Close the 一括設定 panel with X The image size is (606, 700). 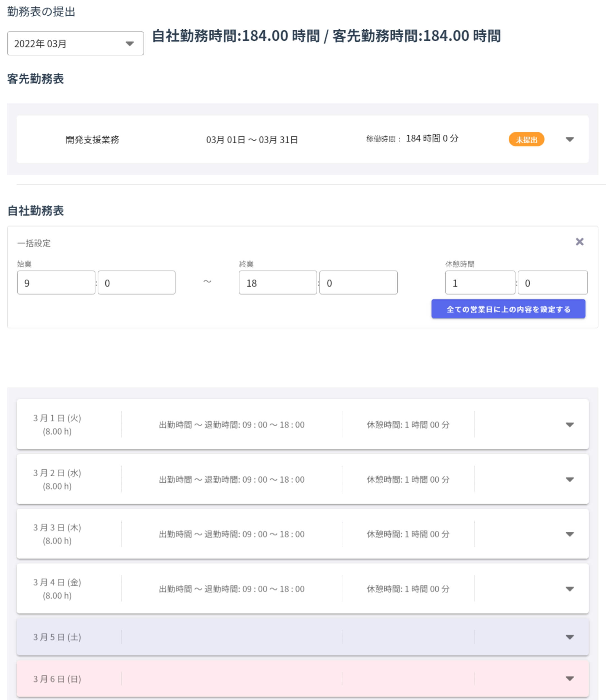tap(579, 242)
